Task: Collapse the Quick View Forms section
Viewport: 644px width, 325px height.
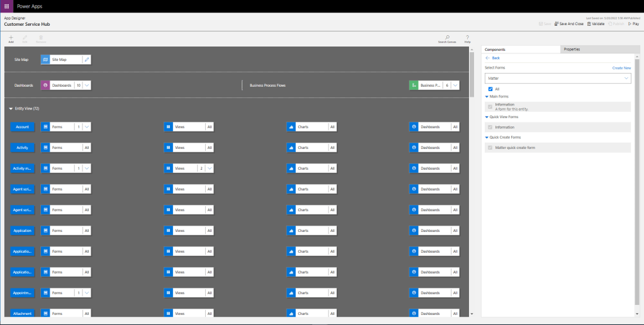Action: [x=487, y=117]
